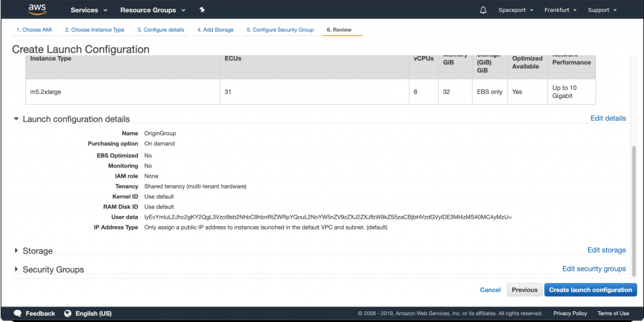Go to step 4. Add Storage
The width and height of the screenshot is (644, 322).
pyautogui.click(x=215, y=30)
